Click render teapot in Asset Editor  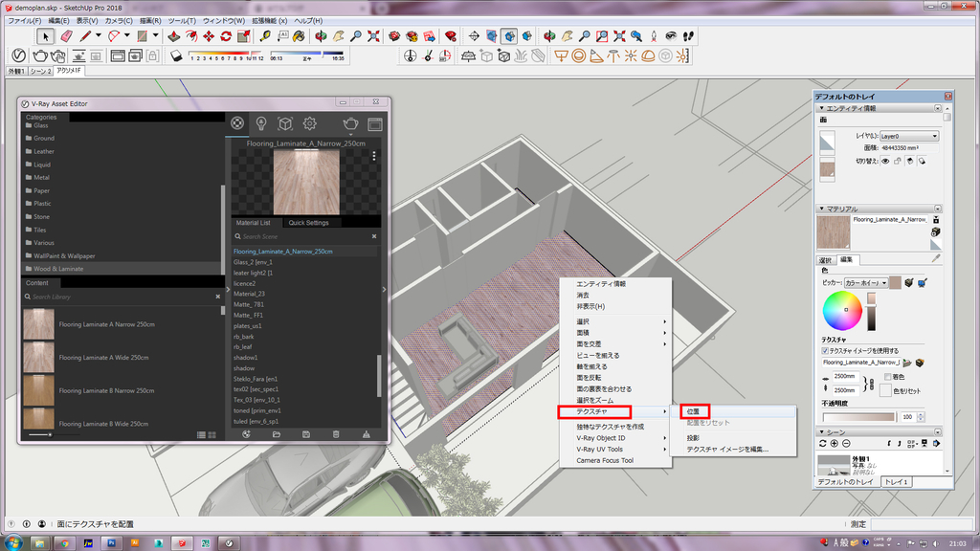tap(350, 123)
